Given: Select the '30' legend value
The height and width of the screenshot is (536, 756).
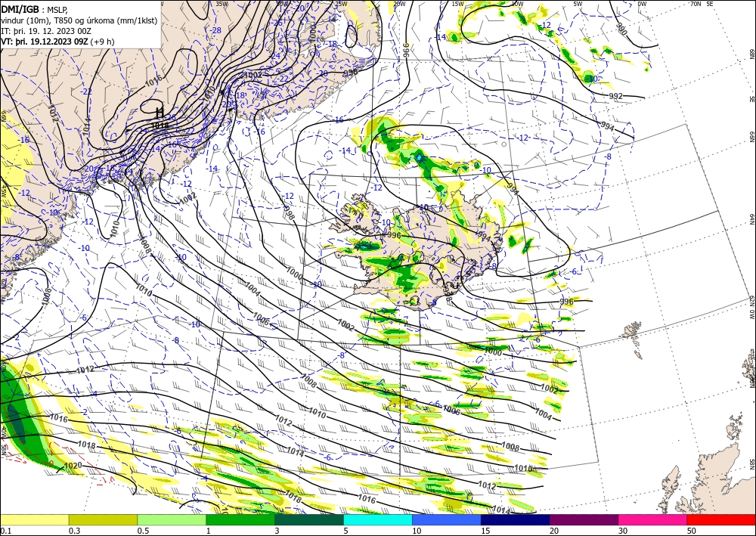Looking at the screenshot, I should pos(622,531).
